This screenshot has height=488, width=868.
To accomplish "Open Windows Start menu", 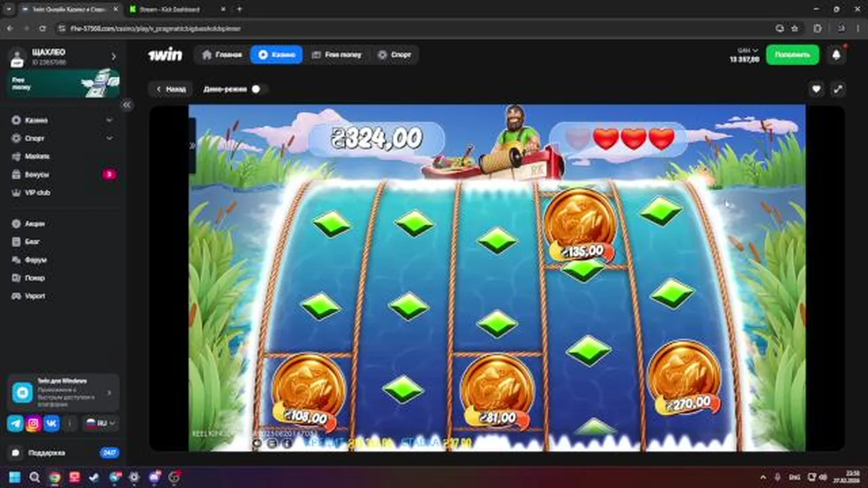I will coord(15,477).
